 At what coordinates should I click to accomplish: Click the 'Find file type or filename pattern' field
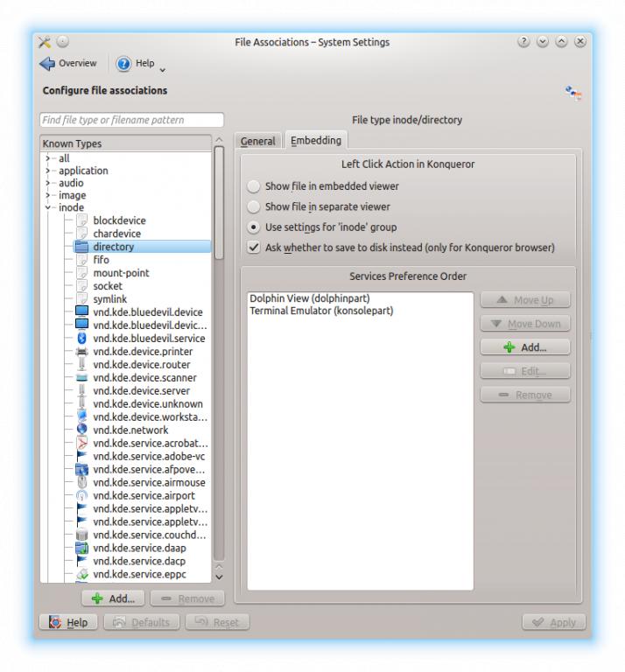[131, 120]
